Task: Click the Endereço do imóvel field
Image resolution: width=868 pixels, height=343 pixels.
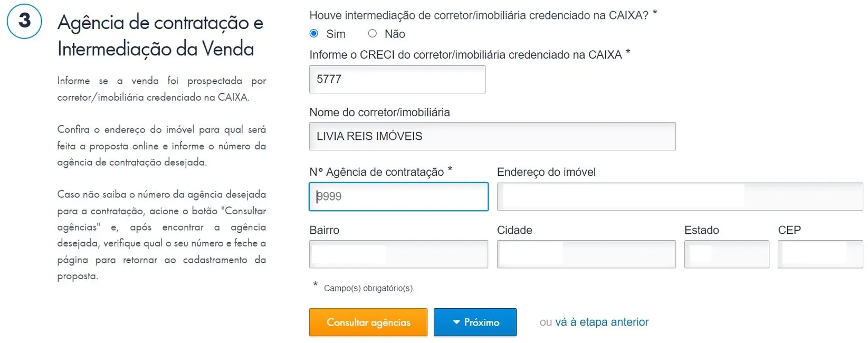Action: tap(679, 196)
